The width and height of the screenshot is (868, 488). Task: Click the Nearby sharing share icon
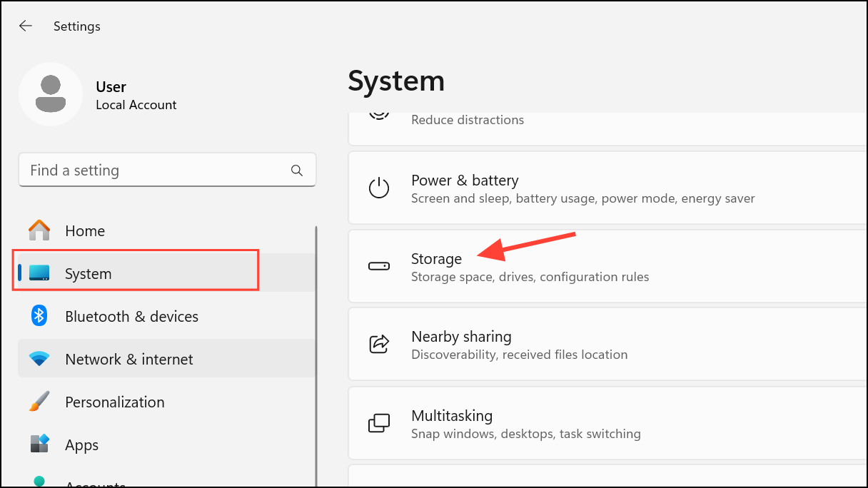point(378,344)
